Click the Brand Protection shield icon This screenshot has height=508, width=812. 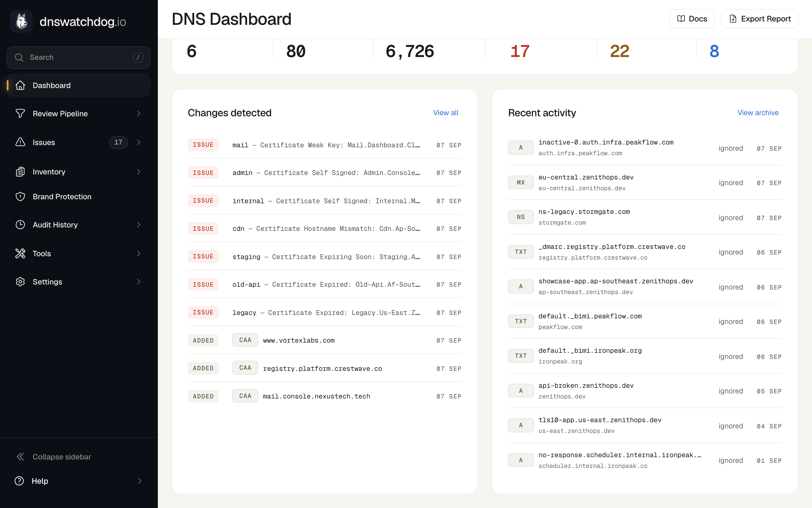[x=20, y=196]
